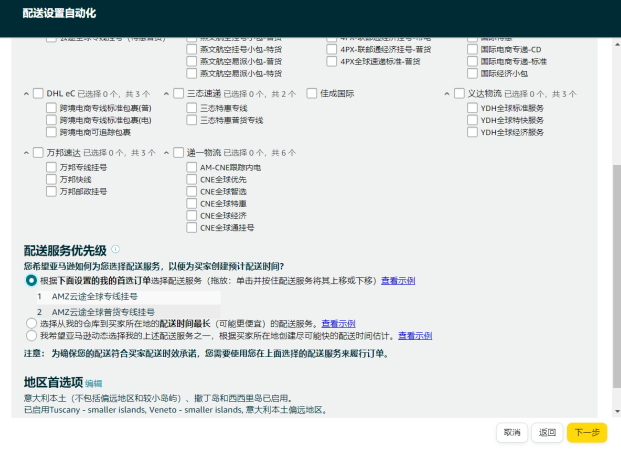Select 跨境电商专线标准包裹(普) checkbox

pyautogui.click(x=51, y=108)
